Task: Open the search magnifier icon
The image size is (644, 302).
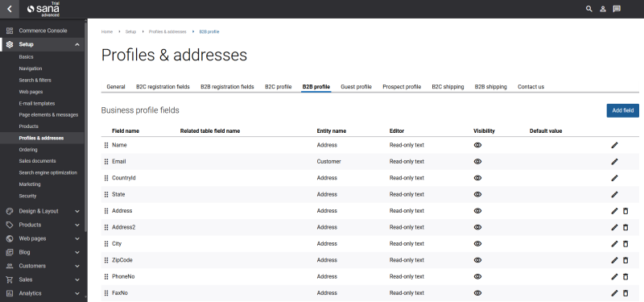Action: [x=589, y=9]
